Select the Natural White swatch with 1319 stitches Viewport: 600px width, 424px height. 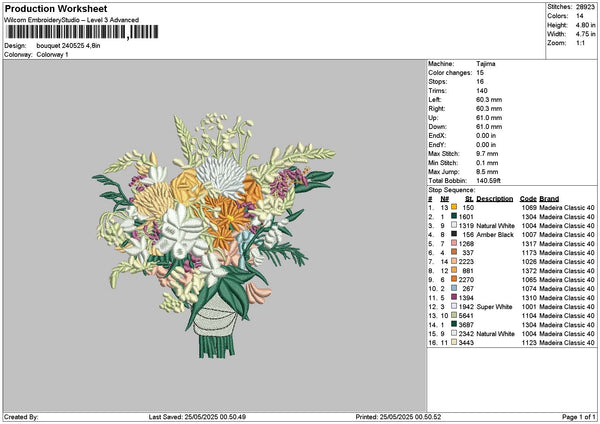point(454,225)
